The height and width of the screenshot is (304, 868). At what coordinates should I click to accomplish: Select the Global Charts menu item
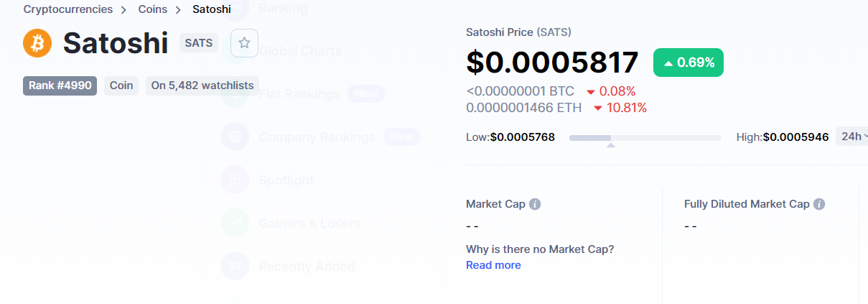300,51
